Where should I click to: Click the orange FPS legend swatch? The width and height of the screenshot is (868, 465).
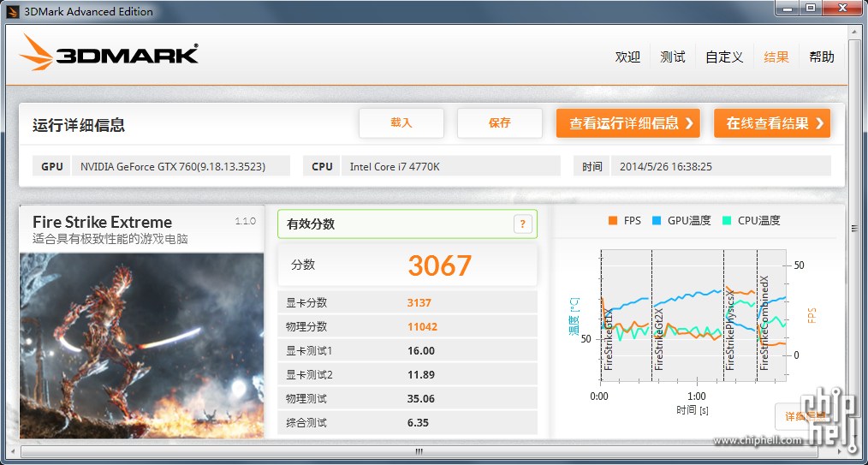tap(613, 220)
